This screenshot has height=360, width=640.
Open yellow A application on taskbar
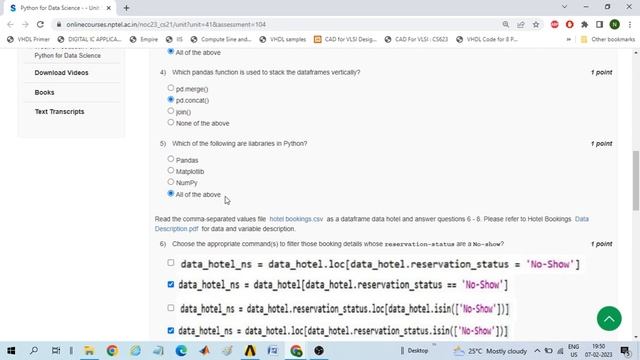[x=250, y=351]
